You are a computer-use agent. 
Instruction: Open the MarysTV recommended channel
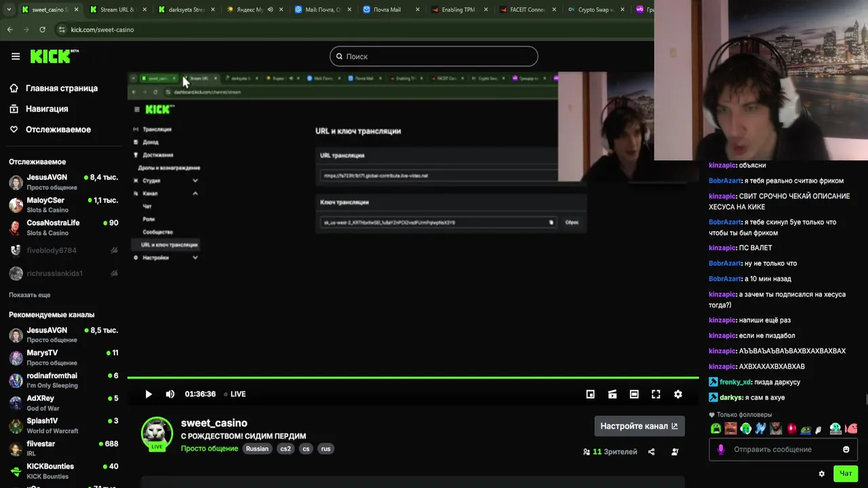pos(63,358)
